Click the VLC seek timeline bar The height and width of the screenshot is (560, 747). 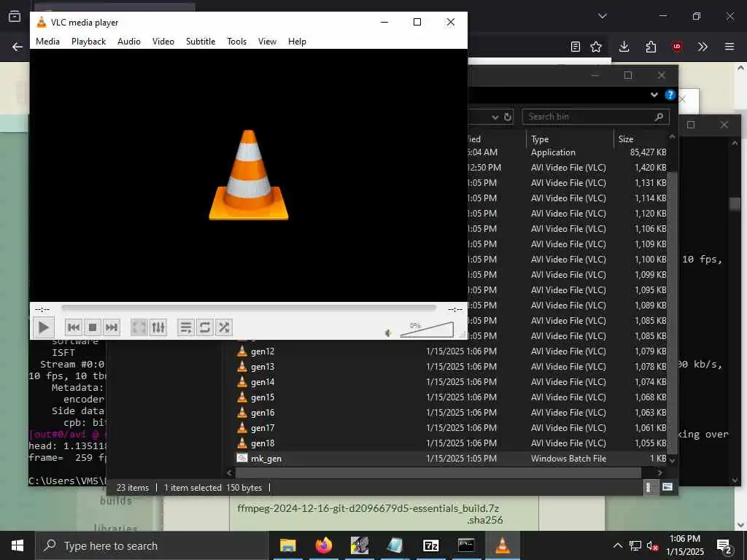coord(248,308)
